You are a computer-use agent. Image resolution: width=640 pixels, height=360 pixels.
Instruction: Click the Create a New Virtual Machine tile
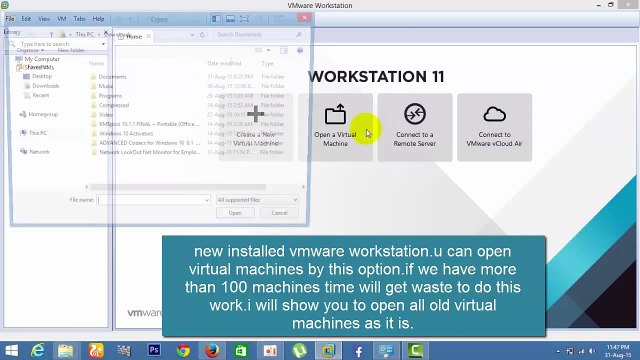(x=256, y=127)
